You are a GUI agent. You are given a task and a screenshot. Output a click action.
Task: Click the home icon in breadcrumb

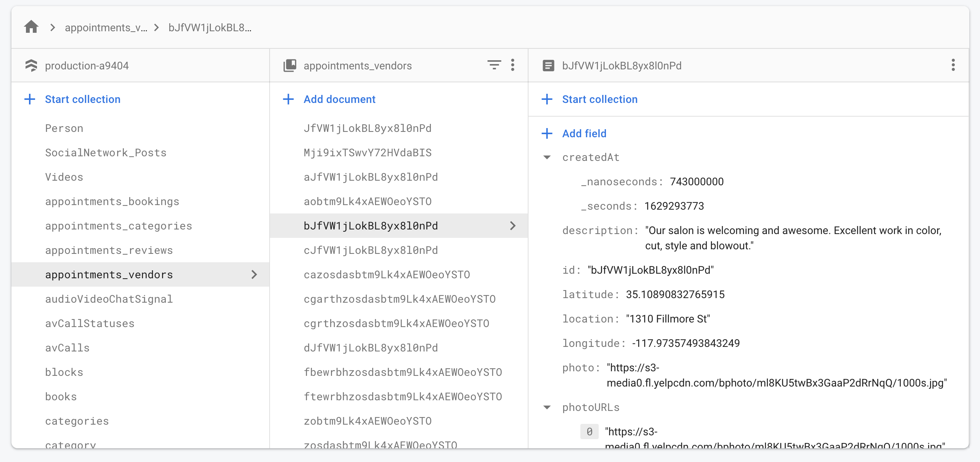click(31, 27)
